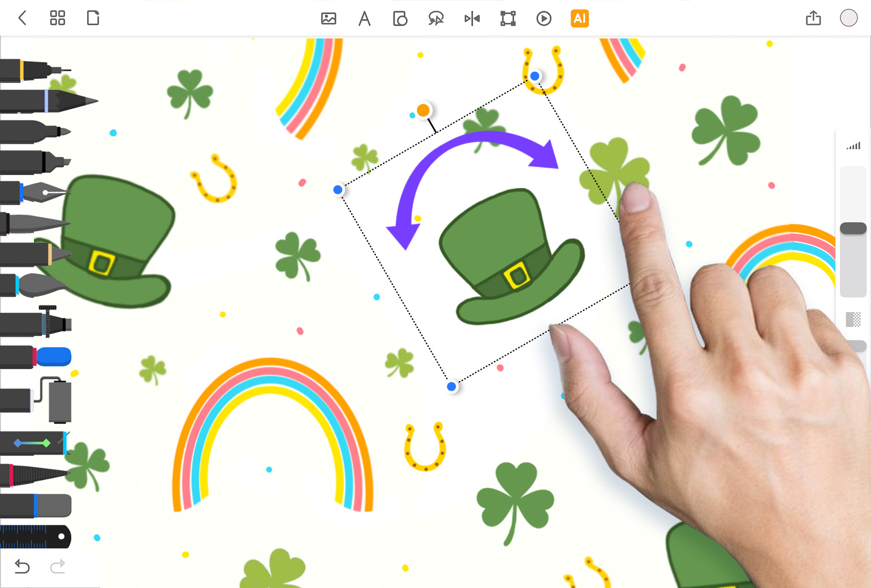Choose the airbrush tool
Image resolution: width=871 pixels, height=588 pixels.
pyautogui.click(x=36, y=323)
